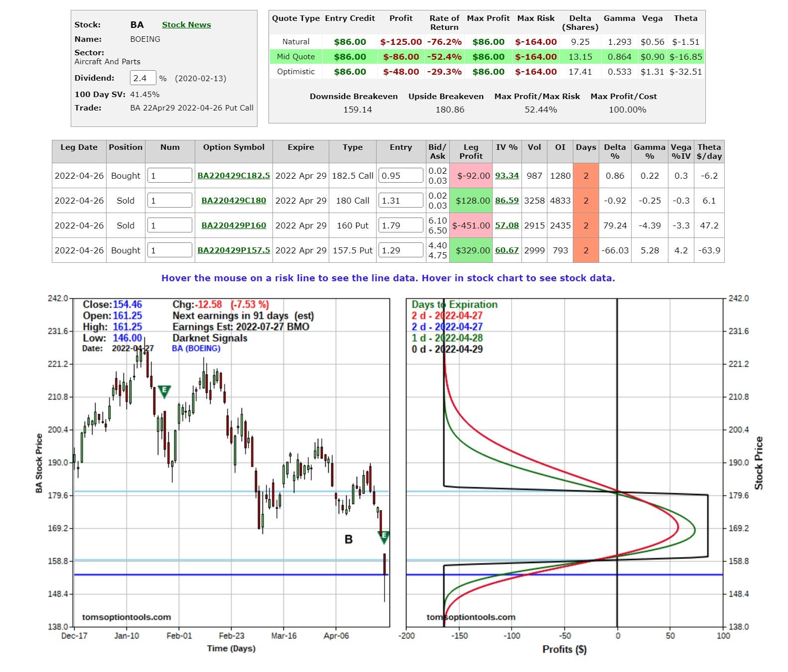Click the Leg Profit cell $329.00

[471, 250]
